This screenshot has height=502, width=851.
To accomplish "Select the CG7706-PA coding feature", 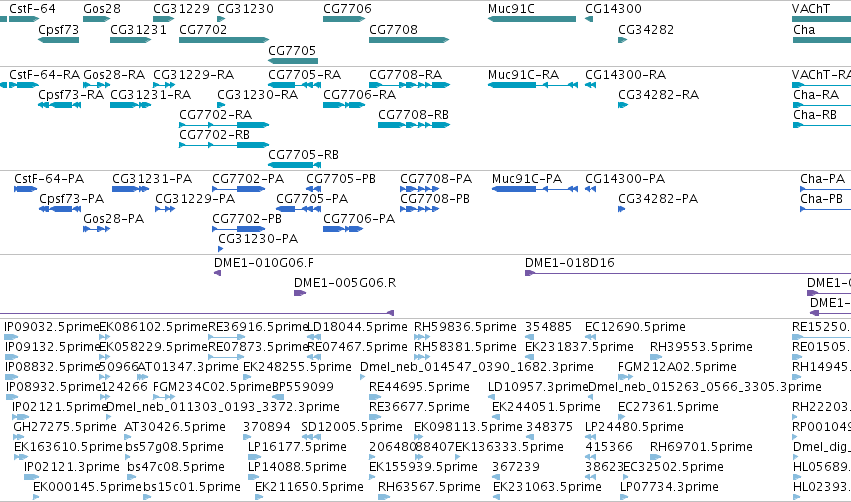I will pyautogui.click(x=343, y=229).
